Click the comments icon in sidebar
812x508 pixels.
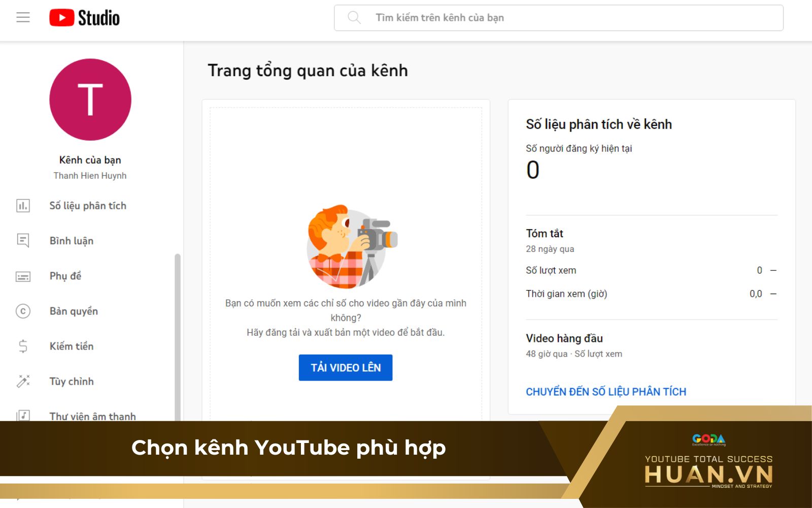point(23,241)
